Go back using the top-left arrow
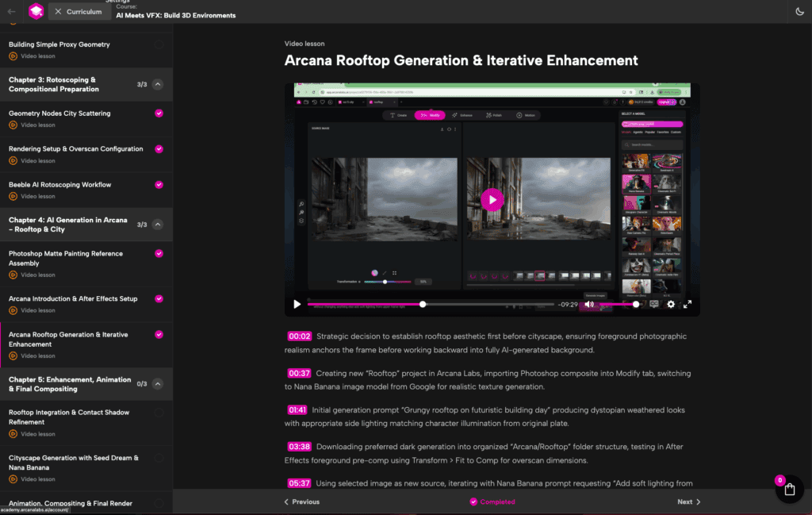 coord(11,11)
